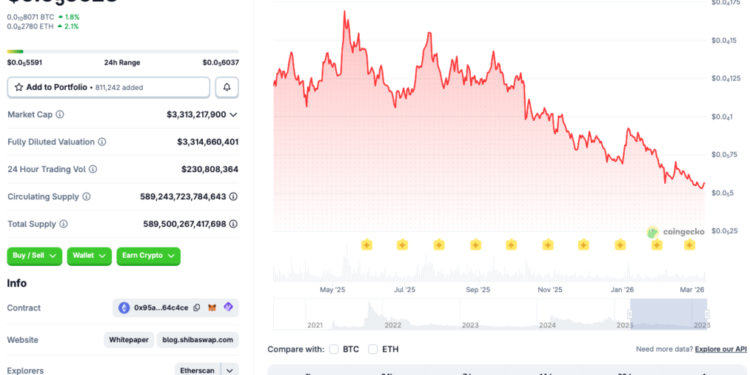The height and width of the screenshot is (375, 750).
Task: Click left handle of chart range selector
Action: (630, 314)
